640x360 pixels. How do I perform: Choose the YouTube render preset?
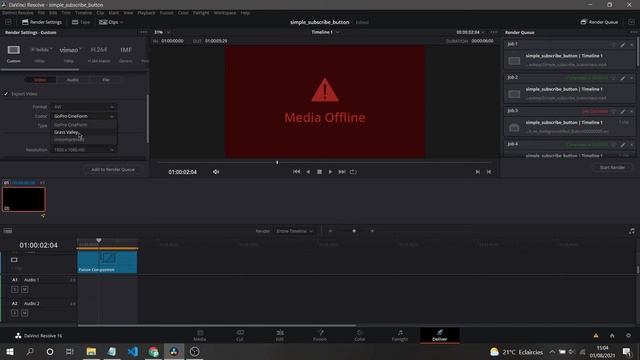(x=41, y=50)
